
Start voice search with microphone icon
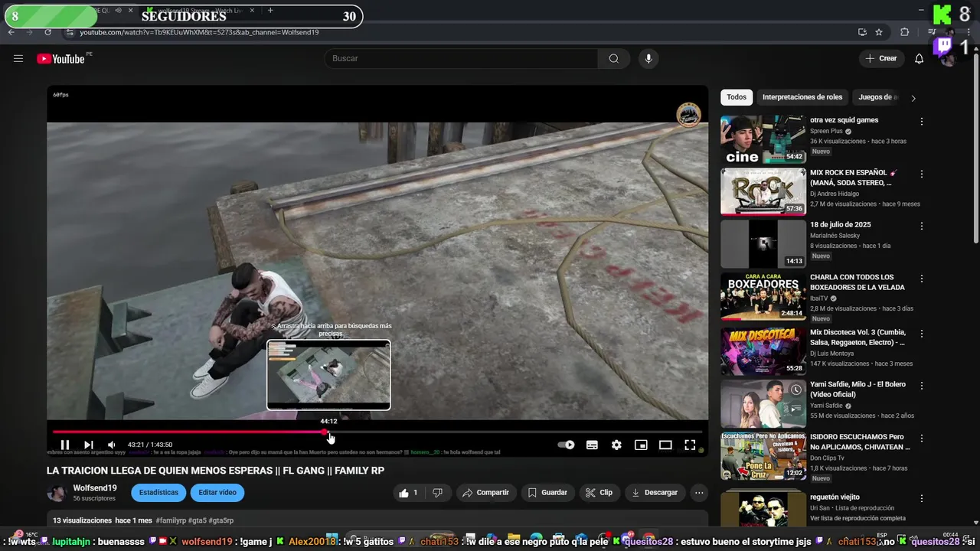tap(648, 59)
